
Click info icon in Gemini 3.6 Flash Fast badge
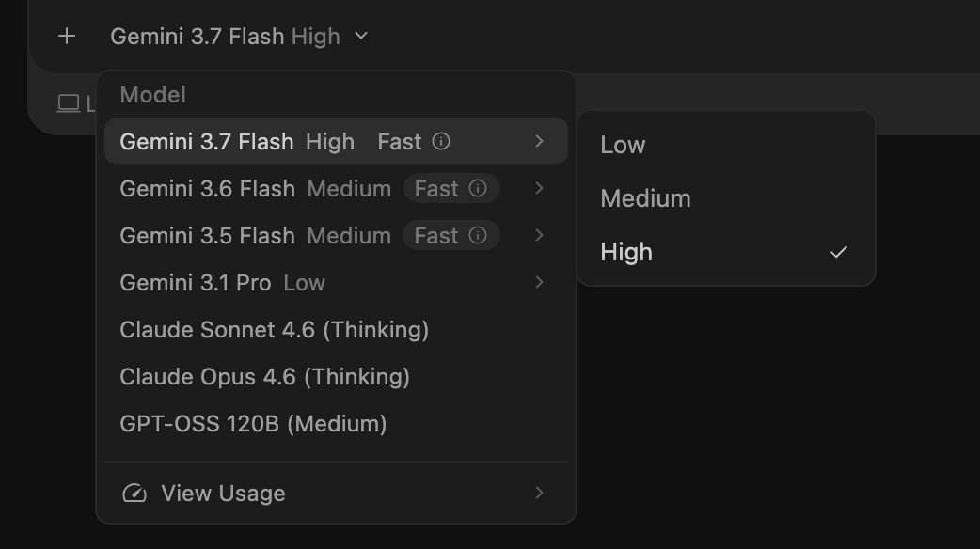(x=478, y=188)
